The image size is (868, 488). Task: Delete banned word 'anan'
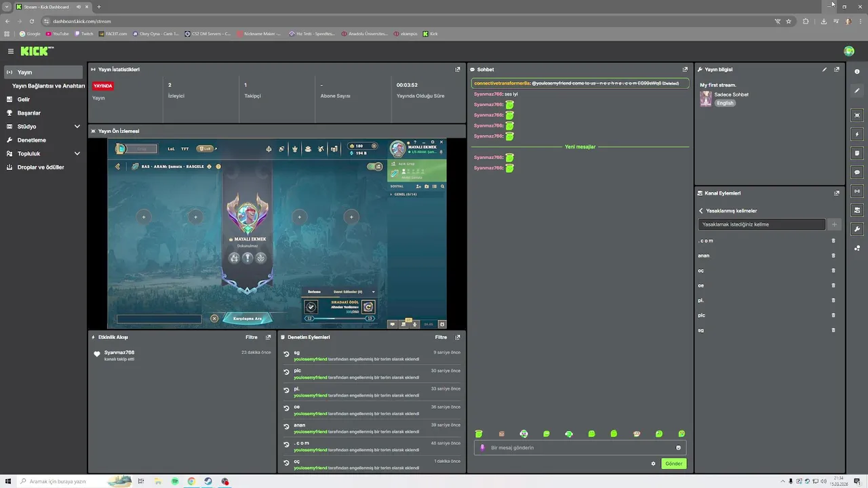coord(833,256)
